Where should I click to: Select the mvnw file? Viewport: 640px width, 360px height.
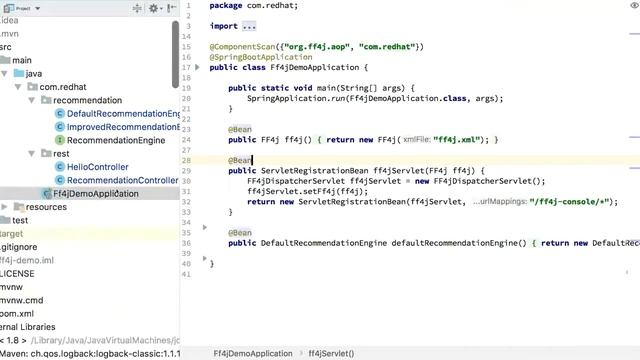pyautogui.click(x=11, y=287)
